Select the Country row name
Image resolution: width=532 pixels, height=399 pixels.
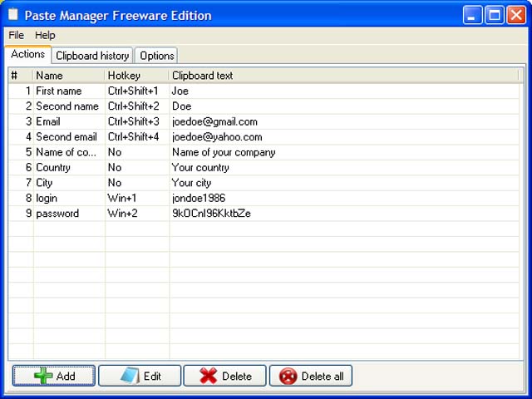pos(53,167)
